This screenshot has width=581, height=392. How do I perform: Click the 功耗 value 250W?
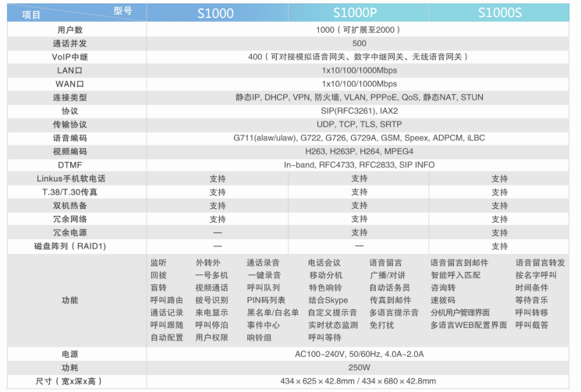tap(359, 367)
